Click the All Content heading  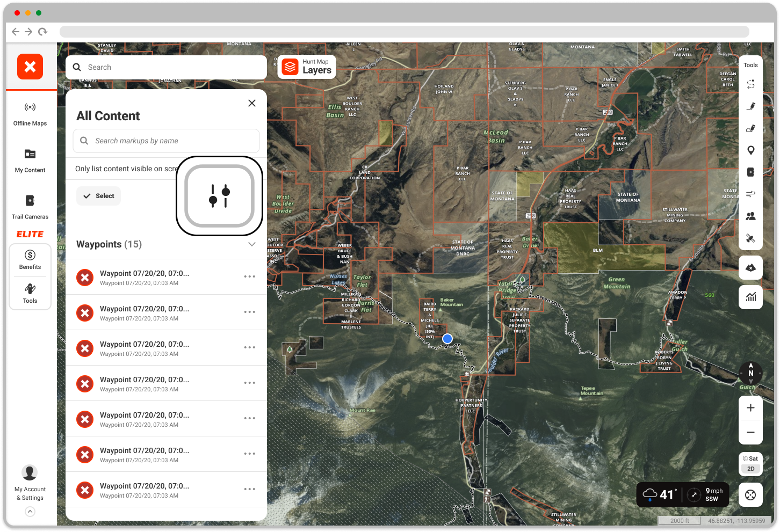tap(108, 116)
